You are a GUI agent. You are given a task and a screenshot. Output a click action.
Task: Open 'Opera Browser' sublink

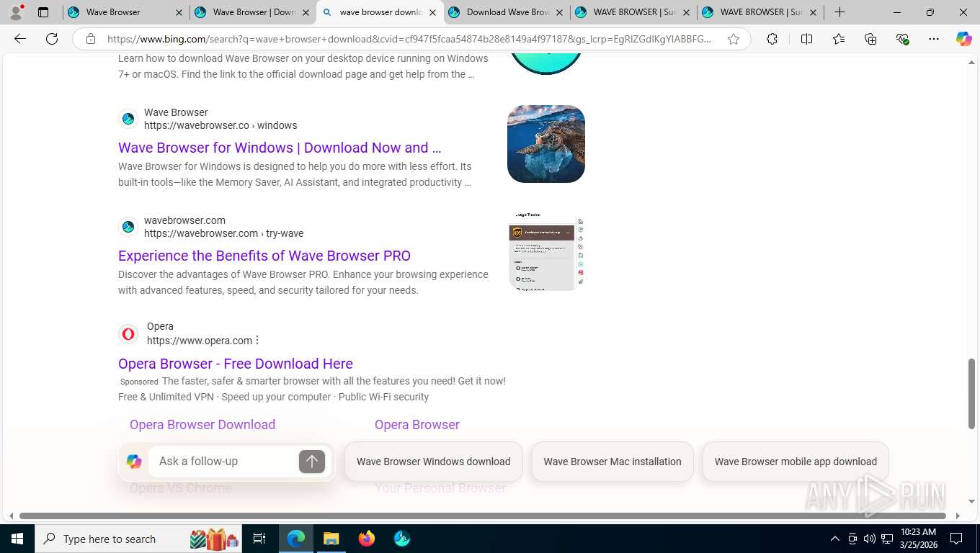(417, 425)
